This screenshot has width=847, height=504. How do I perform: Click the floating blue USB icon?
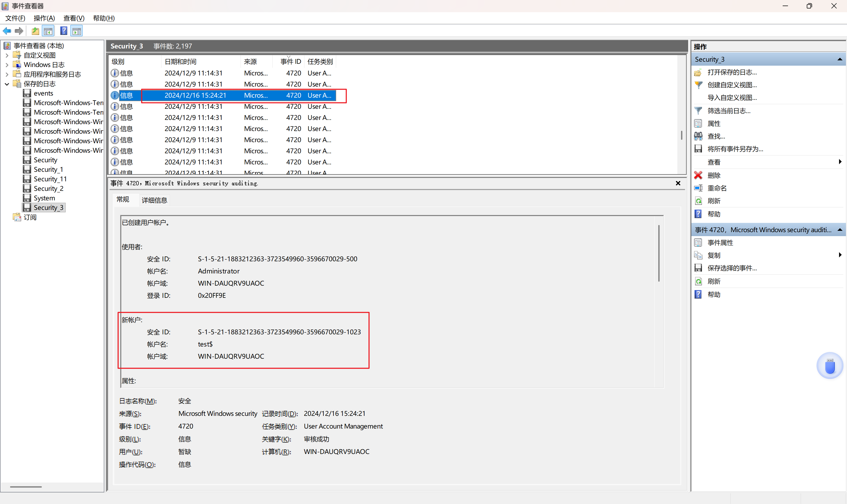(x=830, y=366)
